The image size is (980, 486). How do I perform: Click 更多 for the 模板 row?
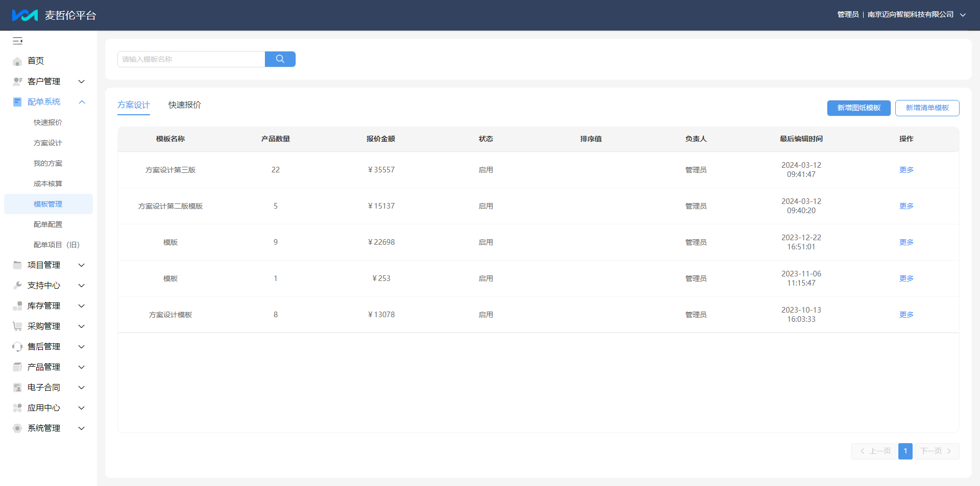pos(906,278)
